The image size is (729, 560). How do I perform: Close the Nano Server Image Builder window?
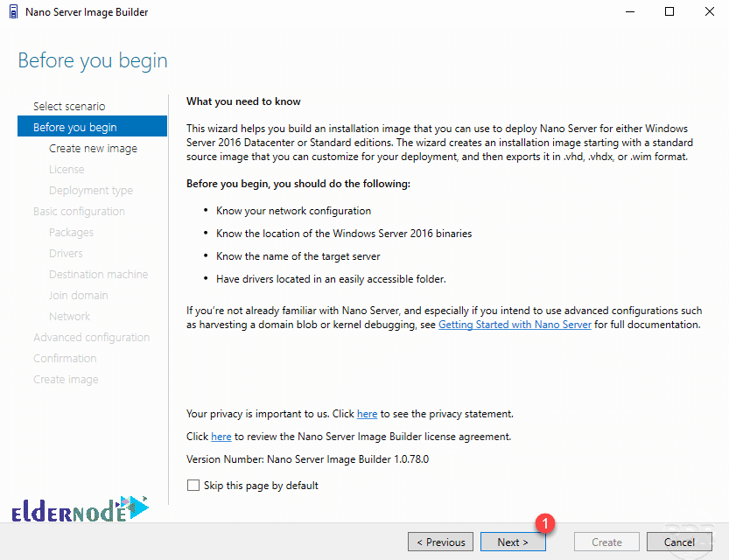(709, 11)
